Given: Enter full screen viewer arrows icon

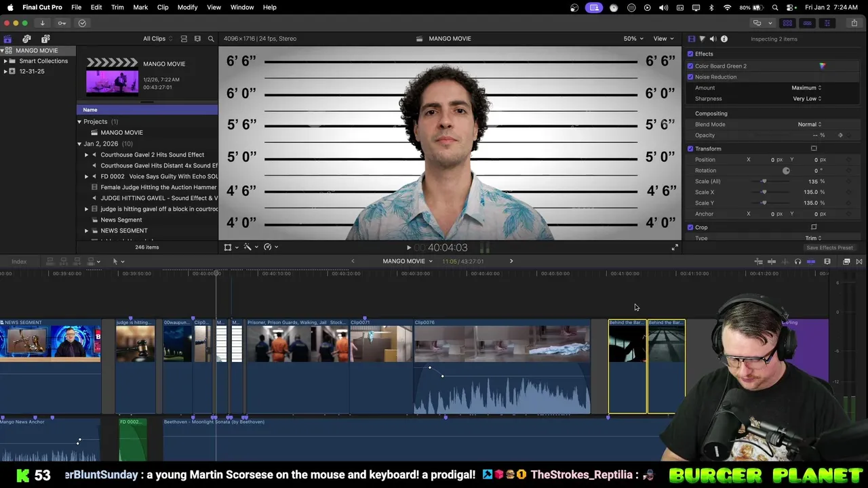Looking at the screenshot, I should [x=675, y=247].
